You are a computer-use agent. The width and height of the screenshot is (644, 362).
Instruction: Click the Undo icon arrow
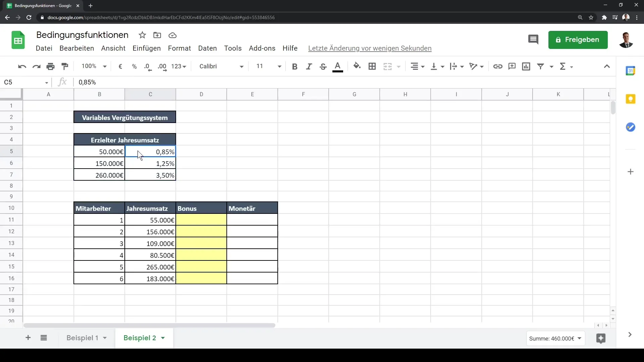pos(22,66)
